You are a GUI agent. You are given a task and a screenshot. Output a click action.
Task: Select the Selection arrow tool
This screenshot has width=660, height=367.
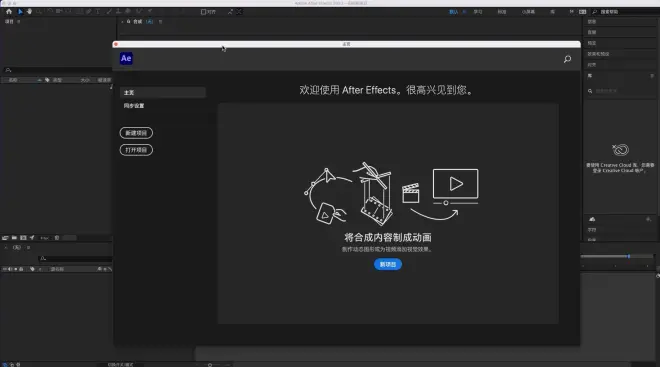pyautogui.click(x=20, y=12)
